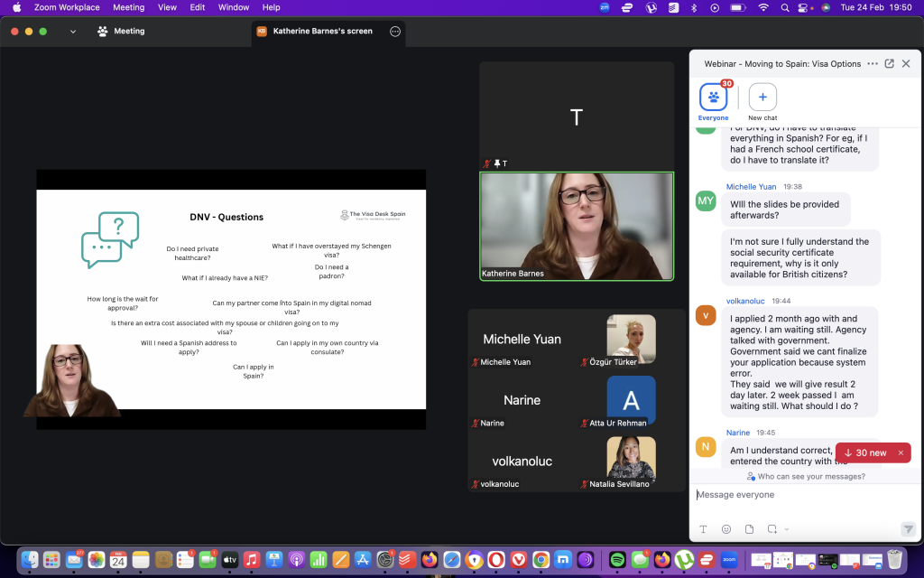Click Michelle Yuan's MY avatar in chat
The image size is (924, 578).
706,200
